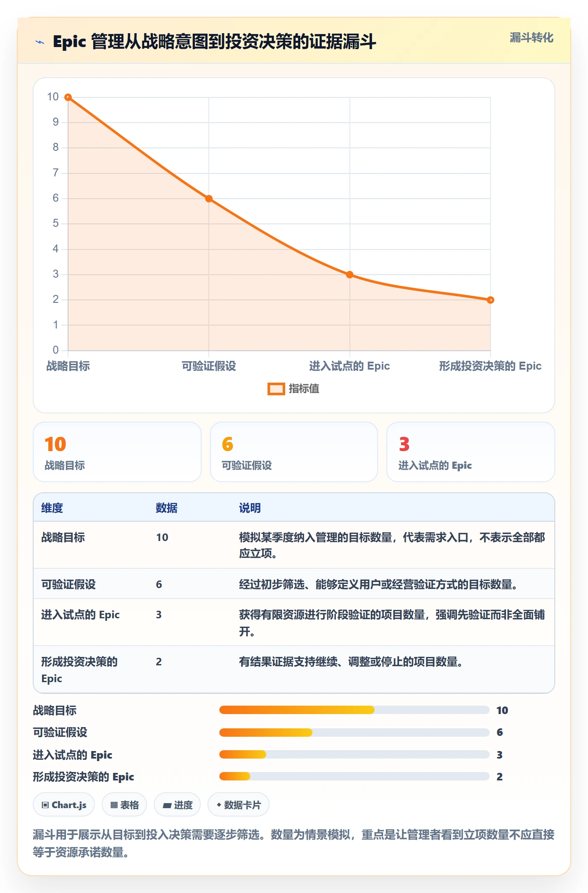Click the description starting with 模拟某季度
Screen dimensions: 588x893
point(392,545)
